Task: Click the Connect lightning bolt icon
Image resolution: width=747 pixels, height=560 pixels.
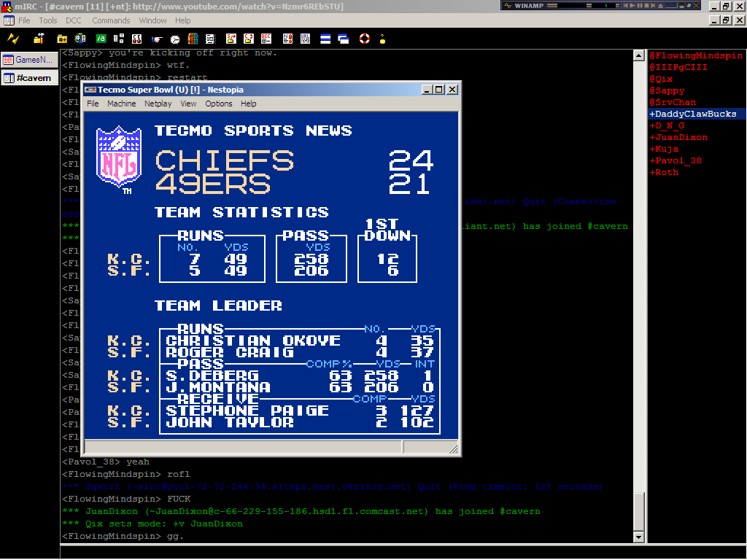Action: (x=13, y=39)
